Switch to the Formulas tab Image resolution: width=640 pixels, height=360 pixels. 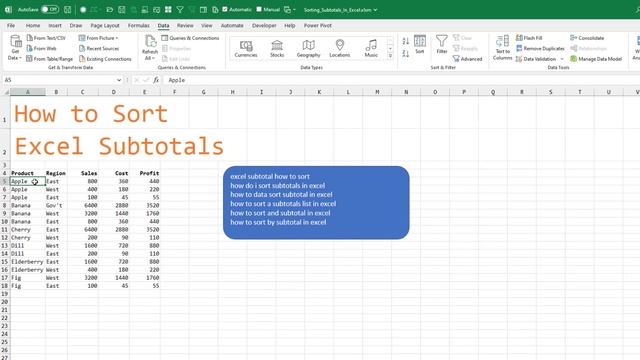point(139,25)
